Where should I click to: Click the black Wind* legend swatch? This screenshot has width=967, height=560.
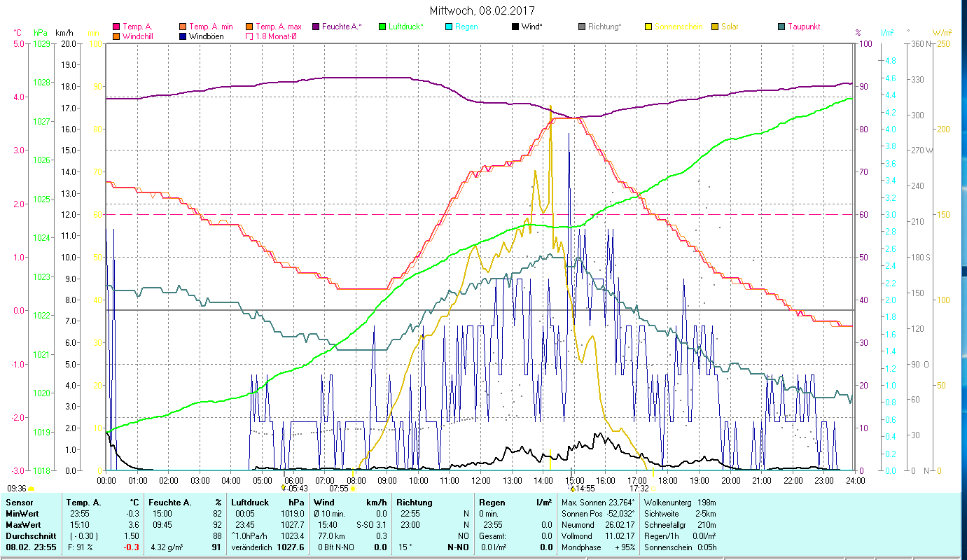tap(515, 27)
